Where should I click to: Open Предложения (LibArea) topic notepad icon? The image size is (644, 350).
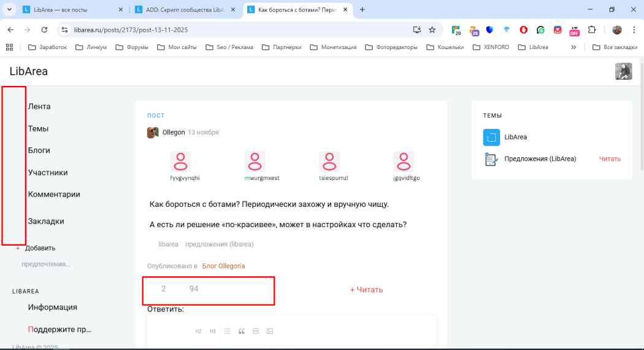pos(492,159)
